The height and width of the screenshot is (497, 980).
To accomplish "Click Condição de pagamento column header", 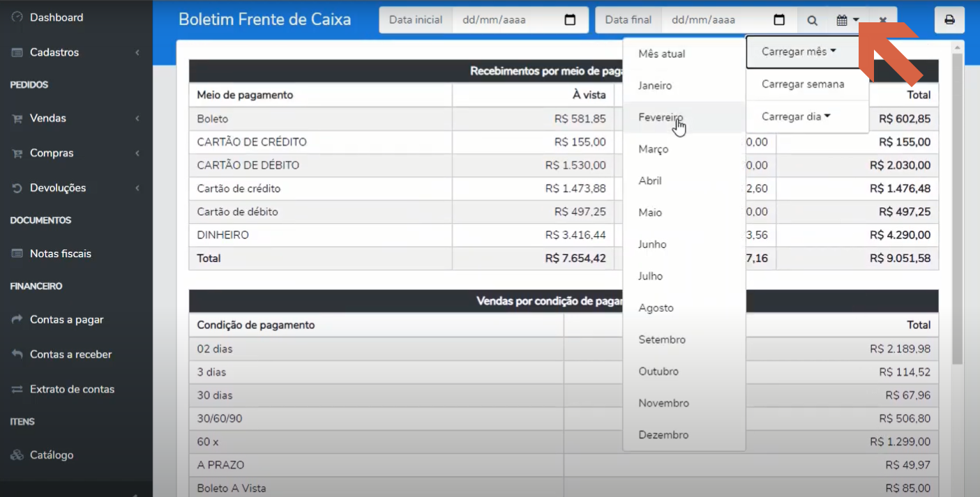I will [x=255, y=325].
